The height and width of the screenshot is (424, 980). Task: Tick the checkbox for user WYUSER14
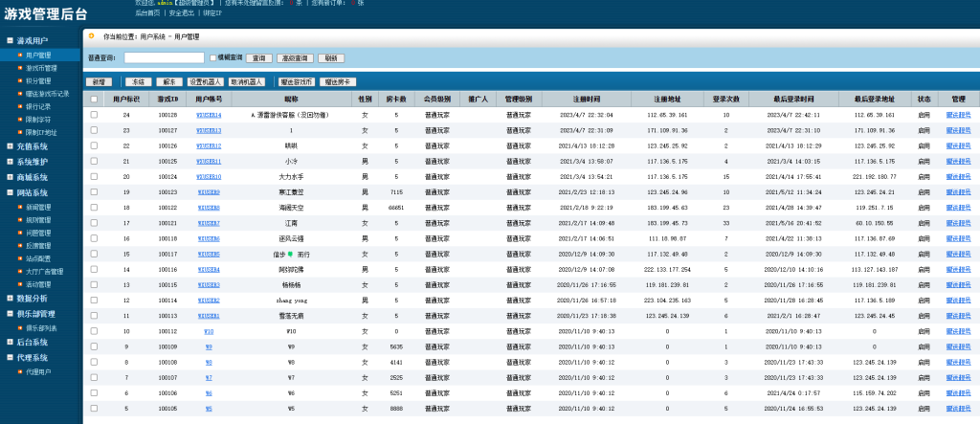point(94,115)
